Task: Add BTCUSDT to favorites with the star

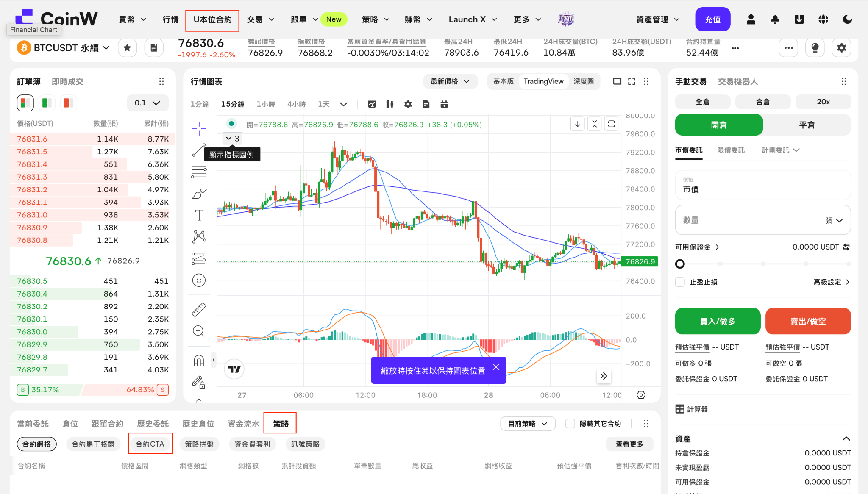Action: [x=127, y=48]
